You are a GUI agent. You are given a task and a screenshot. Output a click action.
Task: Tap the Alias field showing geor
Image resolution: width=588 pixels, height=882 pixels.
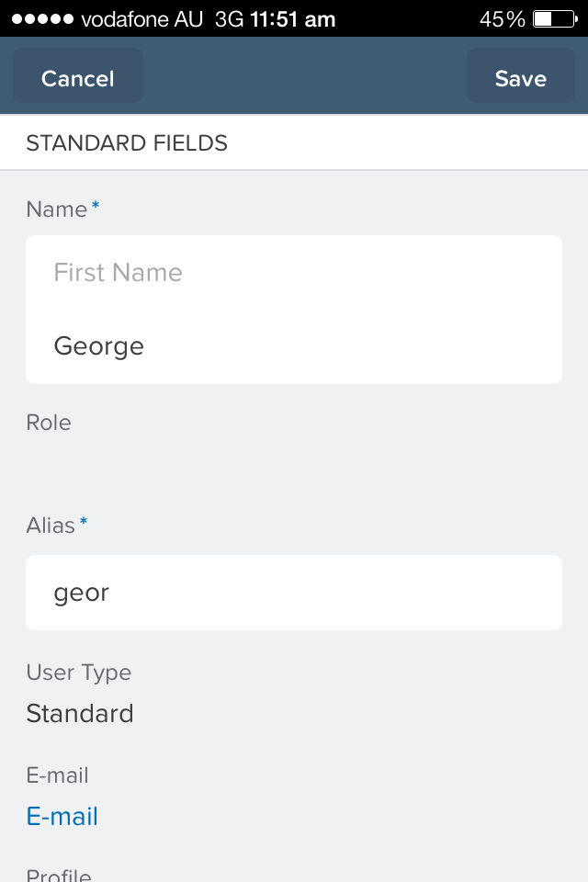pos(294,592)
